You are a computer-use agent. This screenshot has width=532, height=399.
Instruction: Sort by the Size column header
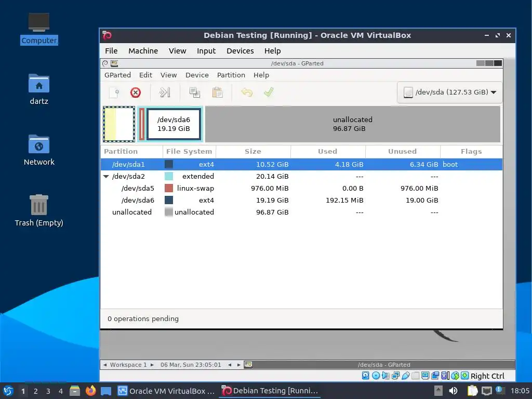pos(253,152)
